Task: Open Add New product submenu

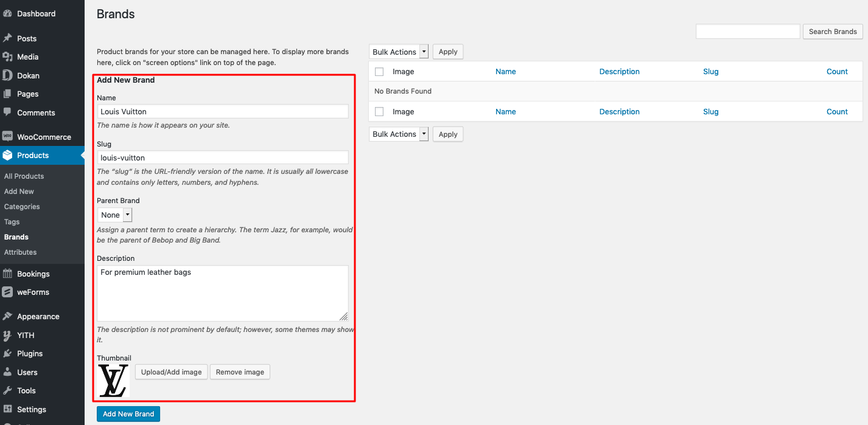Action: pos(19,192)
